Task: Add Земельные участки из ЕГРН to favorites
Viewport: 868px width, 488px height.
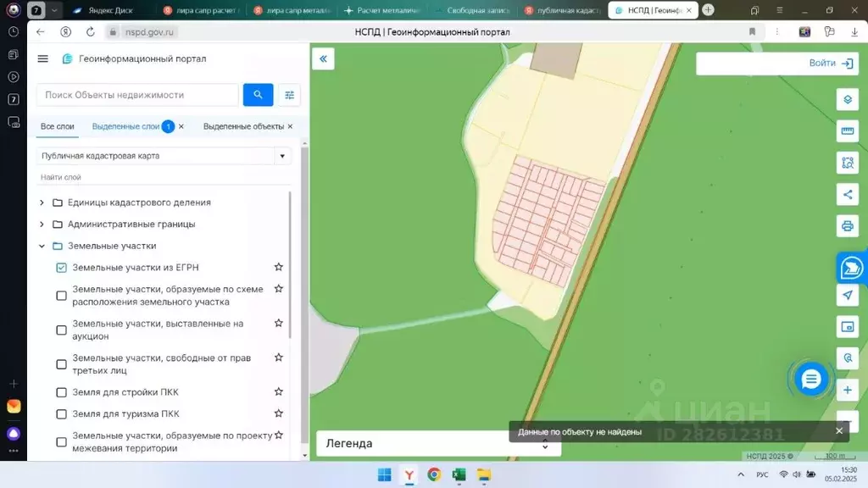Action: click(x=278, y=267)
